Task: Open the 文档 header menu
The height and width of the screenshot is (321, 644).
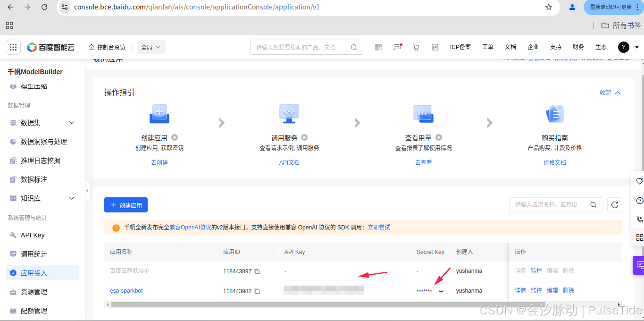Action: 510,47
